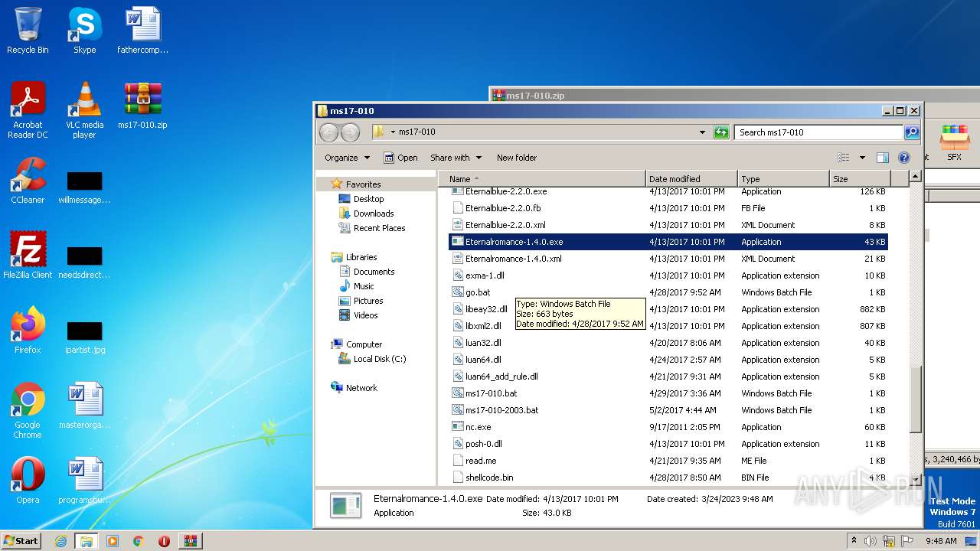The height and width of the screenshot is (551, 980).
Task: Select the ms17-010.zip desktop archive
Action: pos(142,106)
